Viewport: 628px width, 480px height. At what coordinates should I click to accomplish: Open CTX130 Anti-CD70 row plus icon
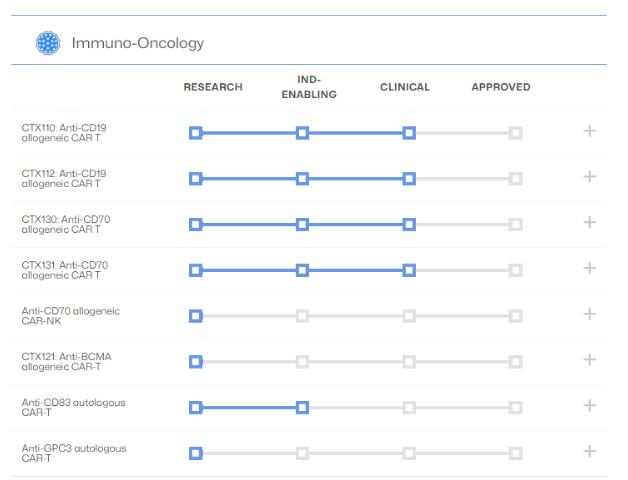click(590, 223)
